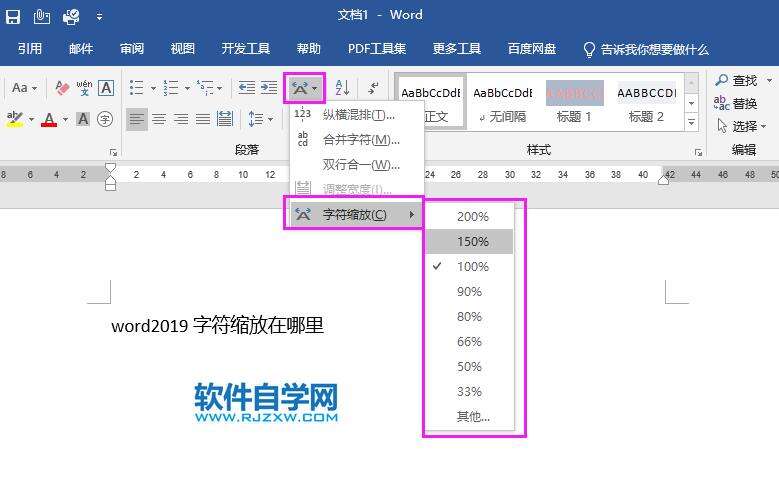Click the A-Z sort icon

point(342,88)
